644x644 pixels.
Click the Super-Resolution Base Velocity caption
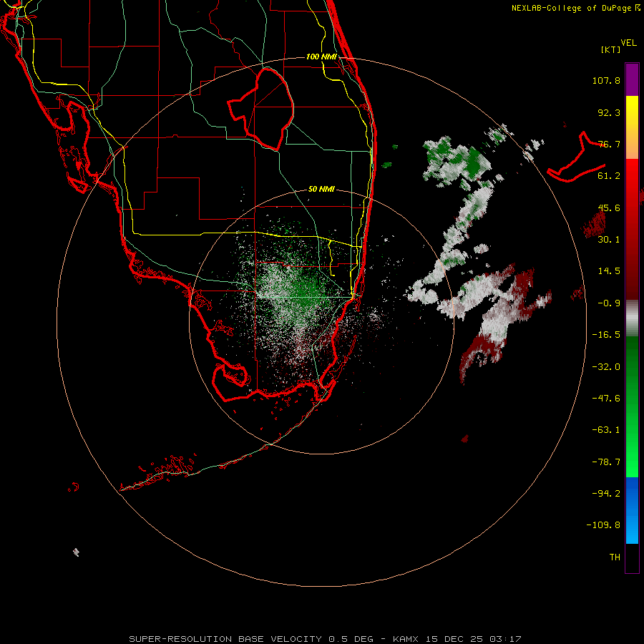pos(326,639)
